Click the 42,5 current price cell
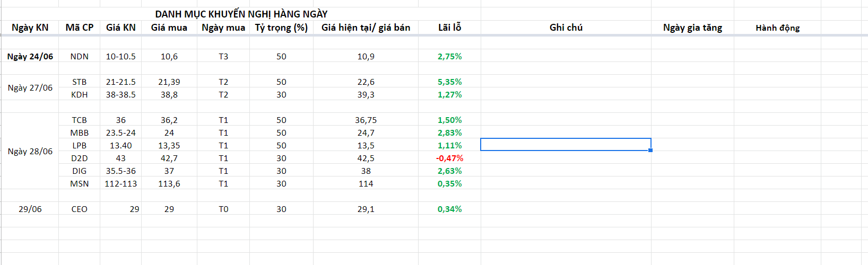The width and height of the screenshot is (868, 265). point(366,158)
